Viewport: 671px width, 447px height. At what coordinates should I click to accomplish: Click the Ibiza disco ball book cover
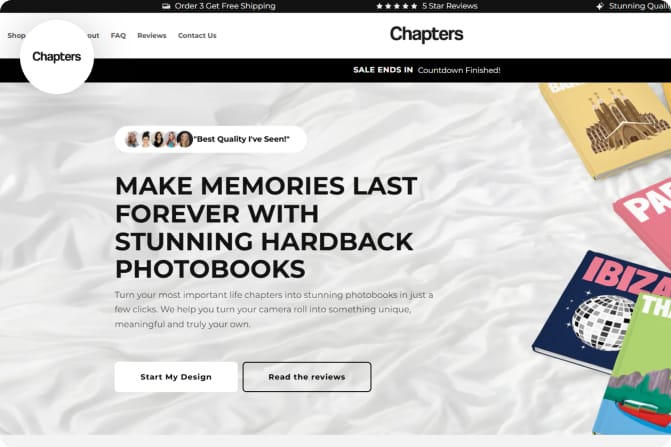coord(599,310)
